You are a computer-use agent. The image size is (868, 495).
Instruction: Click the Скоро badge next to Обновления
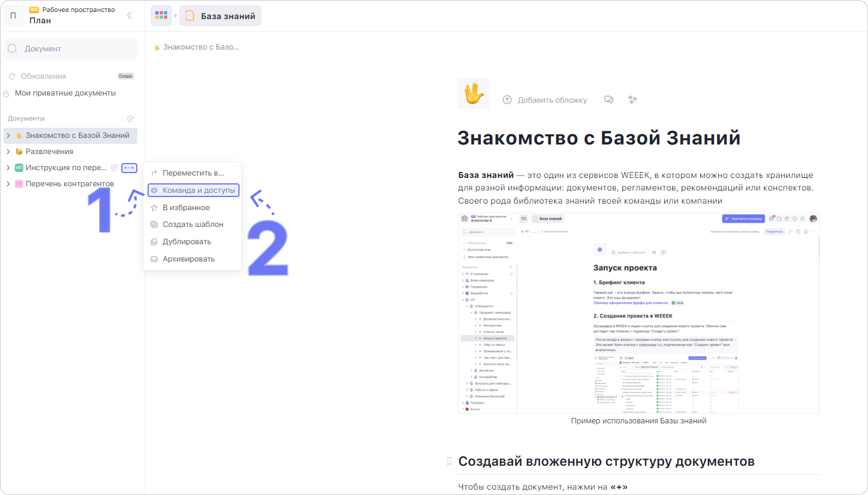(125, 76)
